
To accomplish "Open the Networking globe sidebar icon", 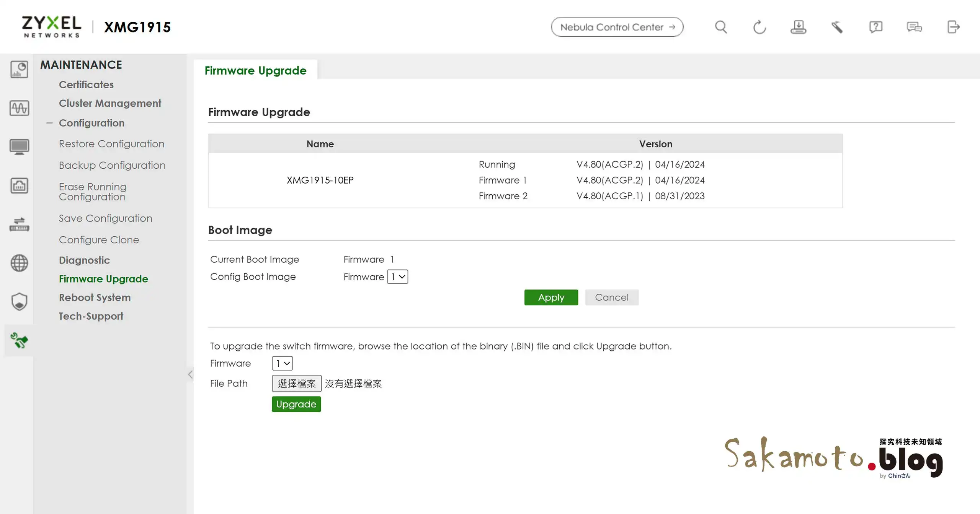I will [x=19, y=263].
